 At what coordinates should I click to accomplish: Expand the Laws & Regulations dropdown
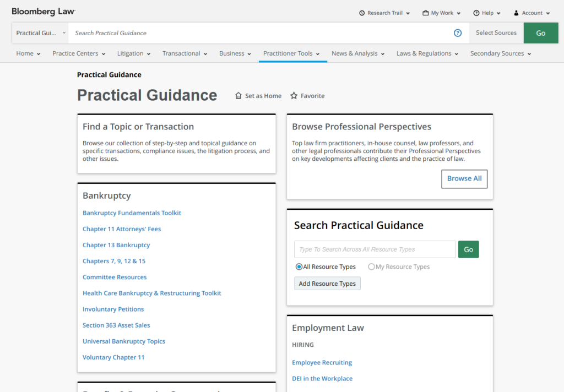427,53
